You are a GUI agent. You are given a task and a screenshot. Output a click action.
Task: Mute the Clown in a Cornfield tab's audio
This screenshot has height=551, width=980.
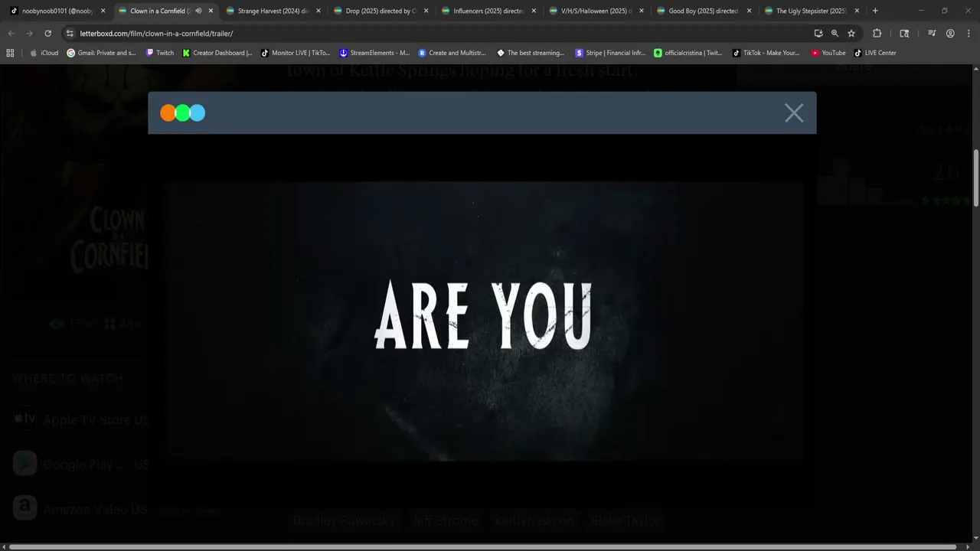[198, 11]
